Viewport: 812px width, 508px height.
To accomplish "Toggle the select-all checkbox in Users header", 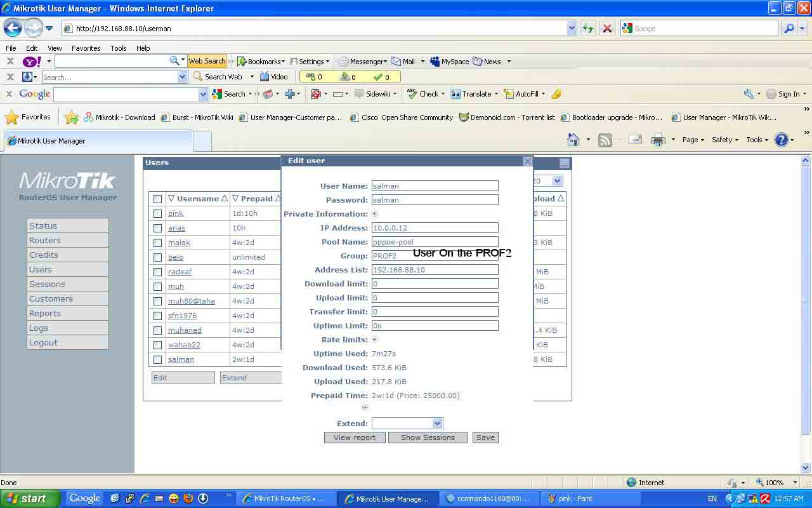I will [x=157, y=199].
